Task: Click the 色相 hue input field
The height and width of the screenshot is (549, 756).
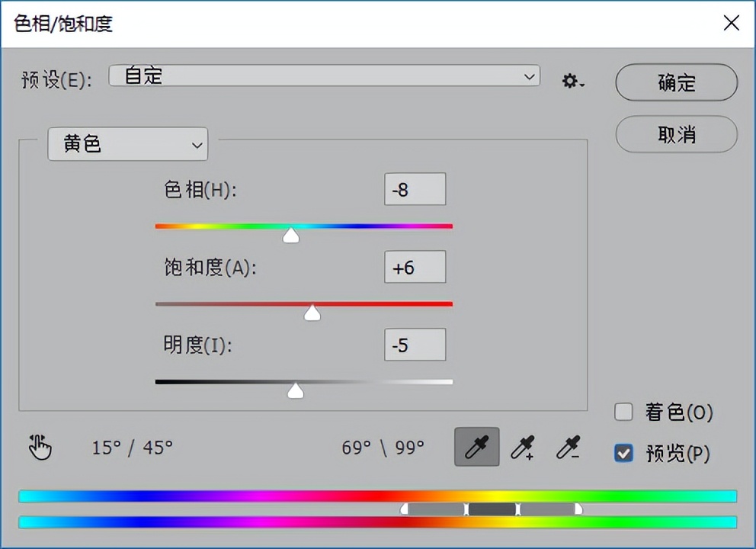Action: pyautogui.click(x=415, y=189)
